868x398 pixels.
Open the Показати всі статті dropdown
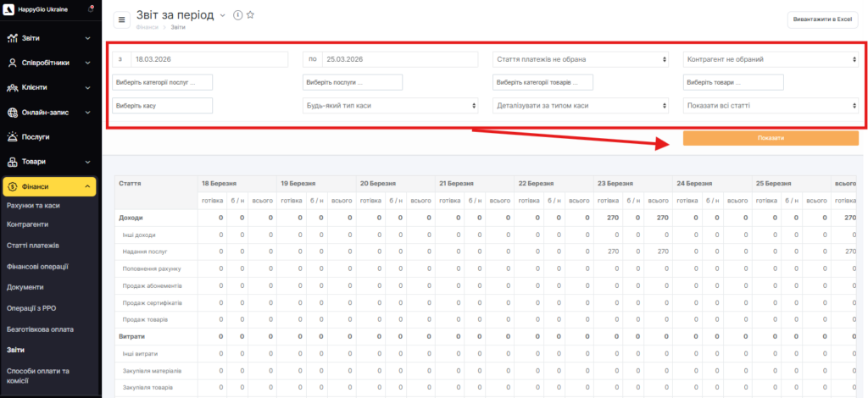click(771, 106)
